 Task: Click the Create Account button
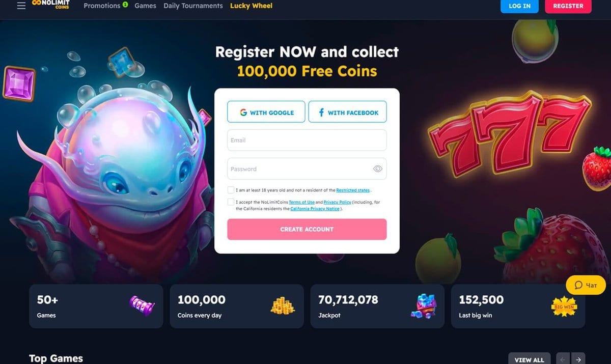point(307,229)
